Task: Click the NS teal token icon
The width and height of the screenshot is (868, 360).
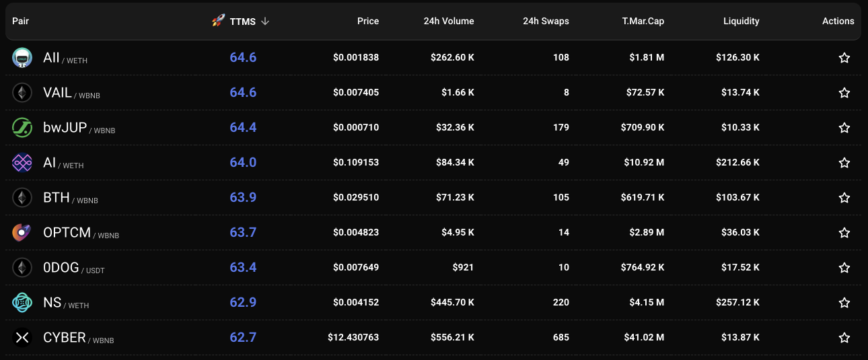Action: (x=22, y=303)
